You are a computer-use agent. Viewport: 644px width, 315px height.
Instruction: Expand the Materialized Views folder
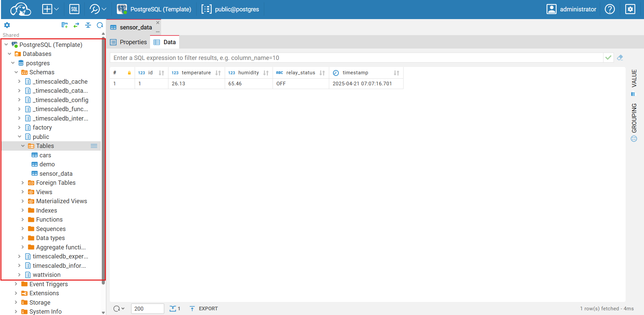23,201
